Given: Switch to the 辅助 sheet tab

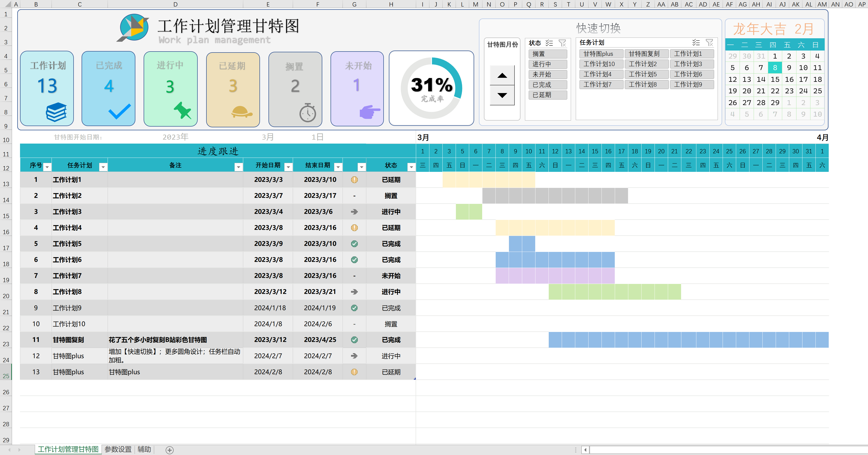Looking at the screenshot, I should [x=144, y=449].
